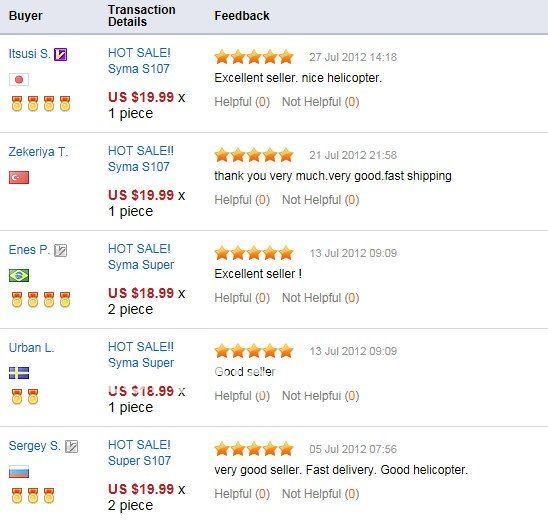Mark 'Good seller' review Not Helpful
Image resolution: width=548 pixels, height=524 pixels.
click(x=320, y=395)
